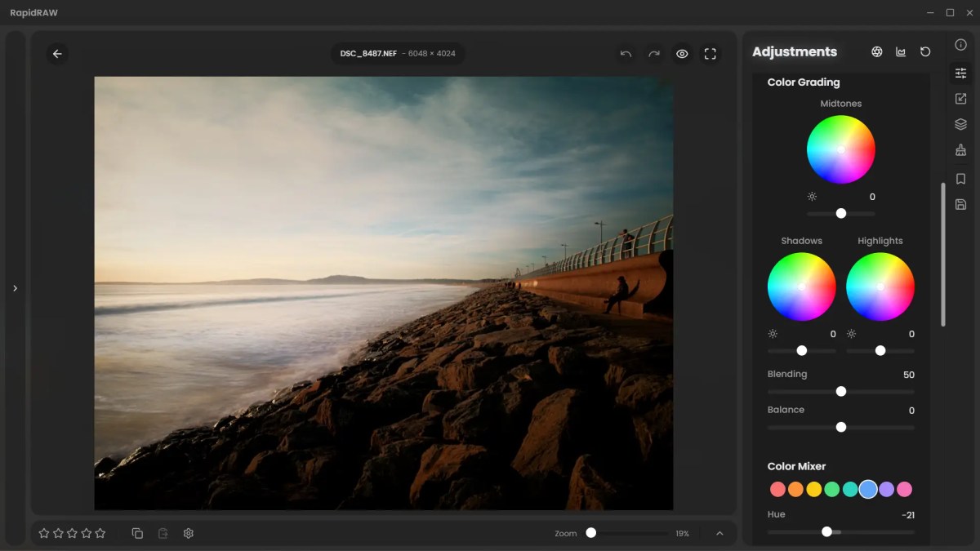This screenshot has width=980, height=551.
Task: Click the back arrow above the image
Action: [56, 53]
